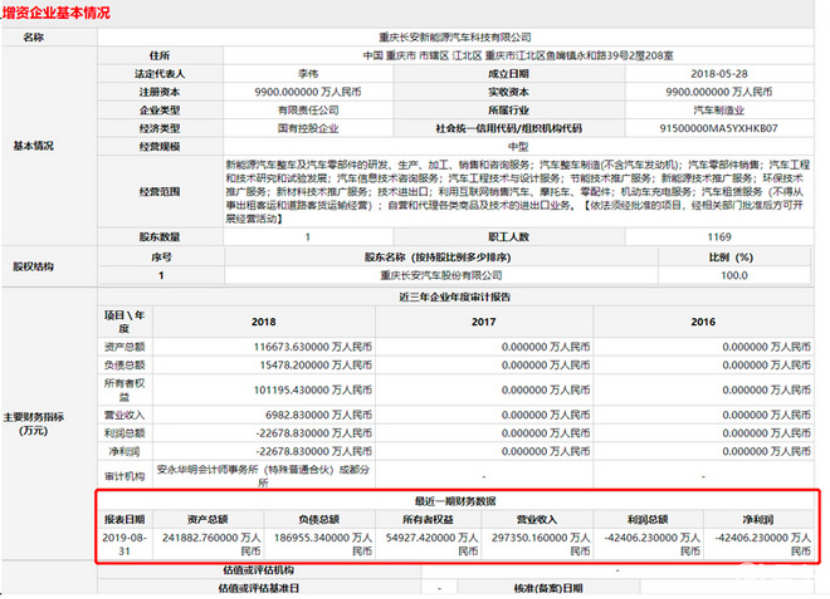Screen dimensions: 830x599
Task: Select legal representative value 李伟
Action: click(308, 74)
